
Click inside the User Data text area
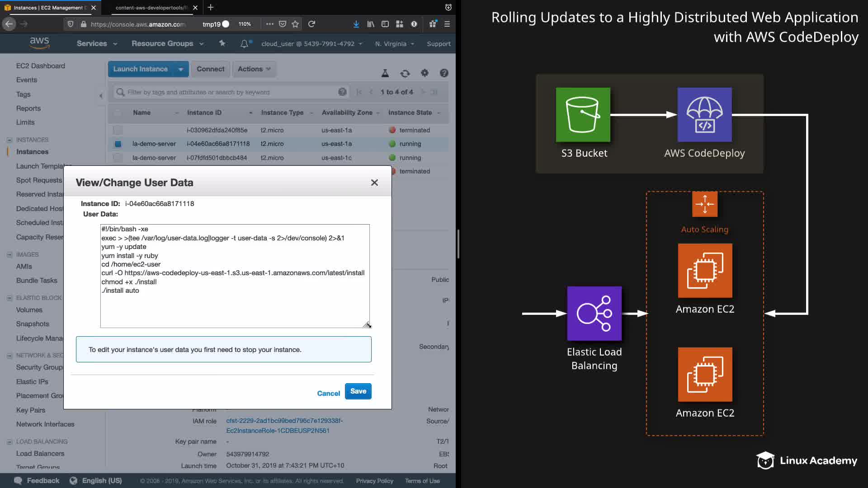[235, 307]
